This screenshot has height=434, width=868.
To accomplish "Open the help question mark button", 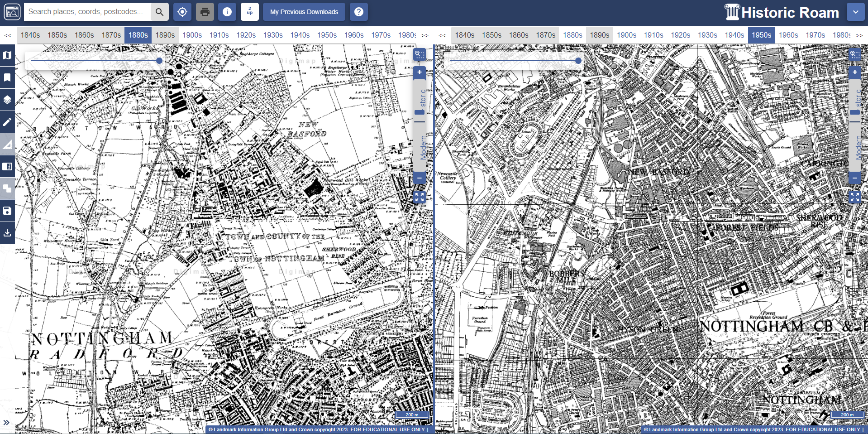I will (359, 12).
